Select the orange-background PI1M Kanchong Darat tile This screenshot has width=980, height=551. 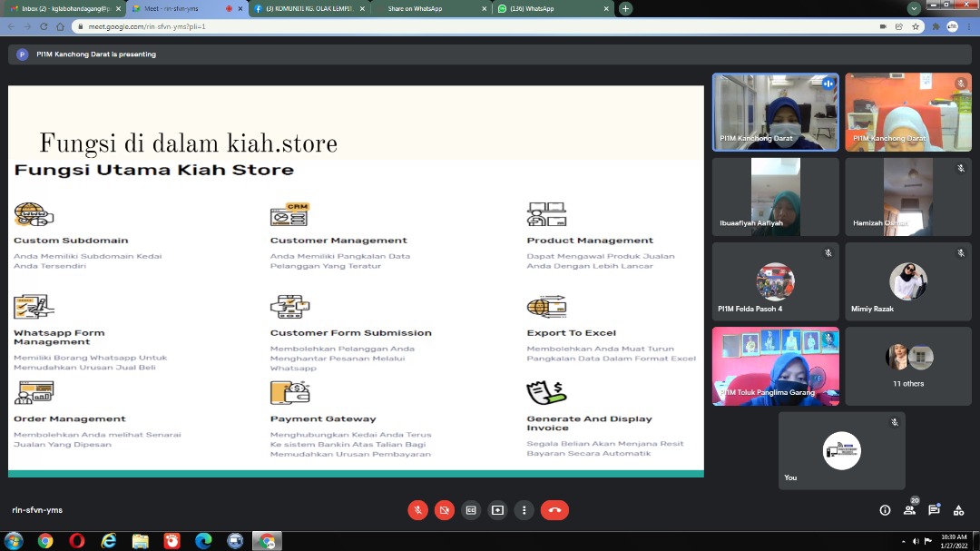point(908,112)
